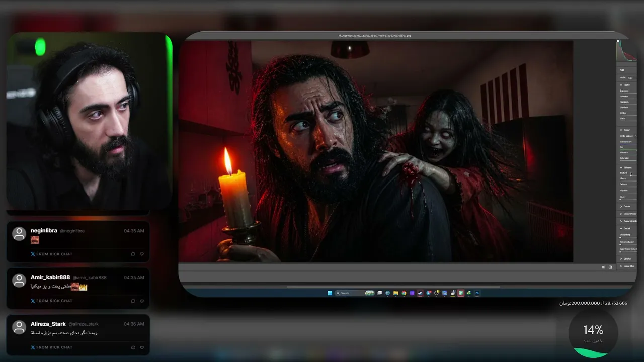Click the Highlights slider label
Viewport: 644px width, 362px height.
pos(624,102)
